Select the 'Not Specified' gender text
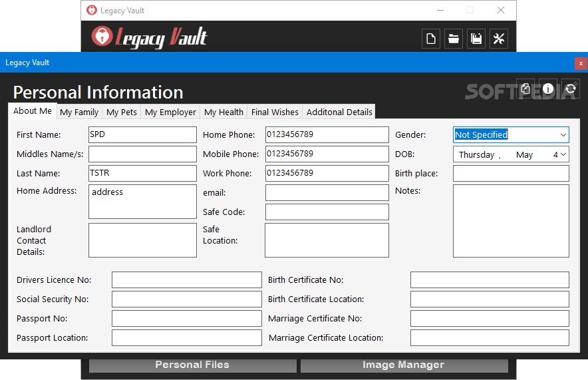588x380 pixels. [481, 134]
